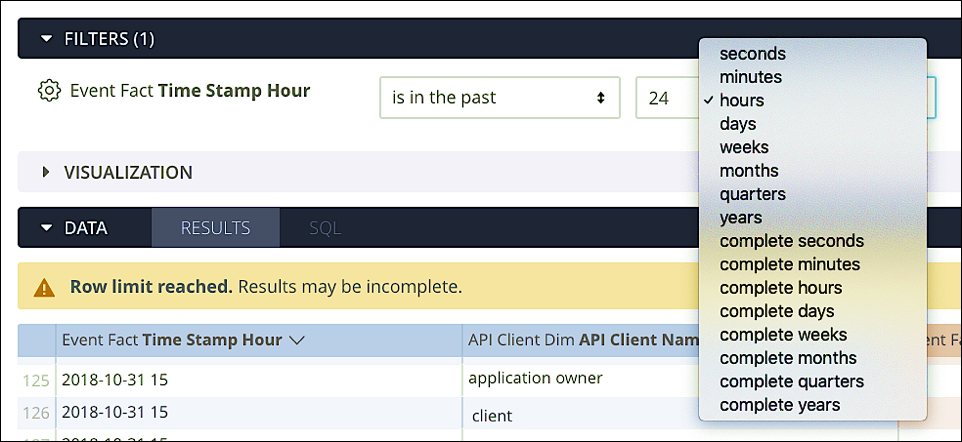Pick 'days' from the unit dropdown

pos(738,124)
